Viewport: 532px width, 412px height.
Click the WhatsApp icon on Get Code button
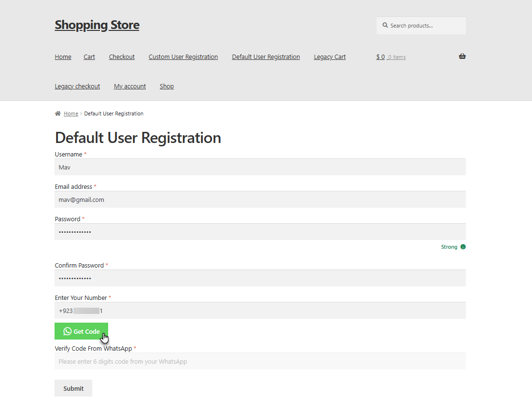pos(66,331)
